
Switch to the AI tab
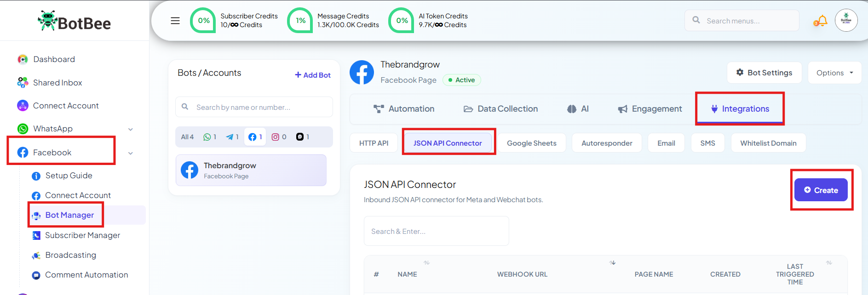coord(578,109)
